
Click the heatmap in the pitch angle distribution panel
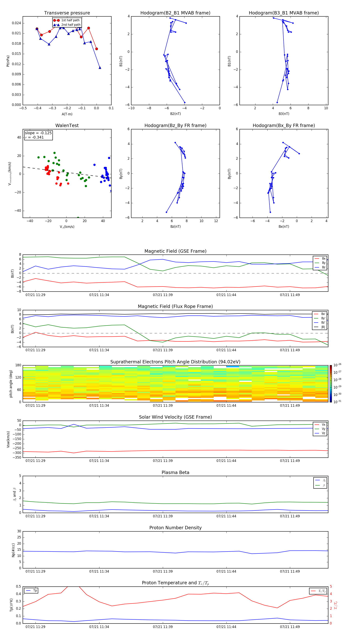[x=175, y=384]
